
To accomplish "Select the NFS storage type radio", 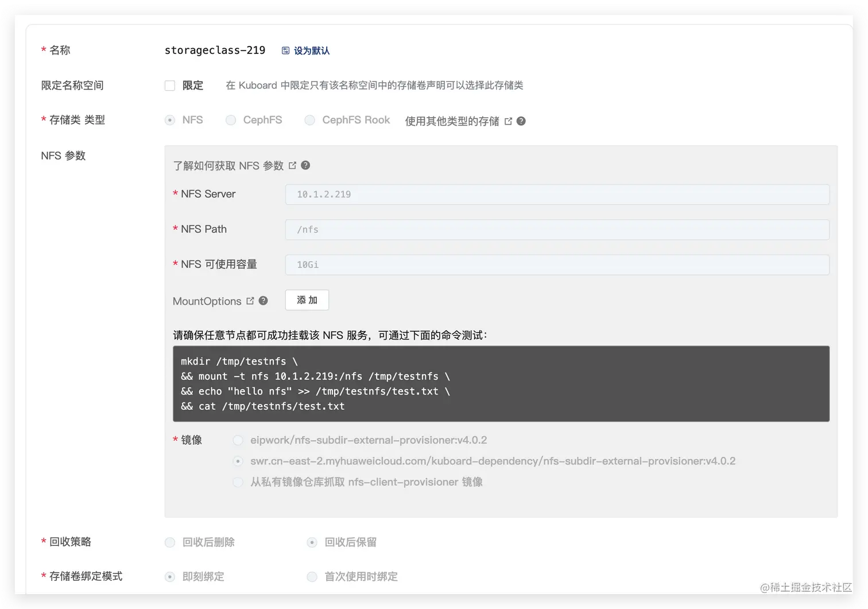I will coord(170,120).
